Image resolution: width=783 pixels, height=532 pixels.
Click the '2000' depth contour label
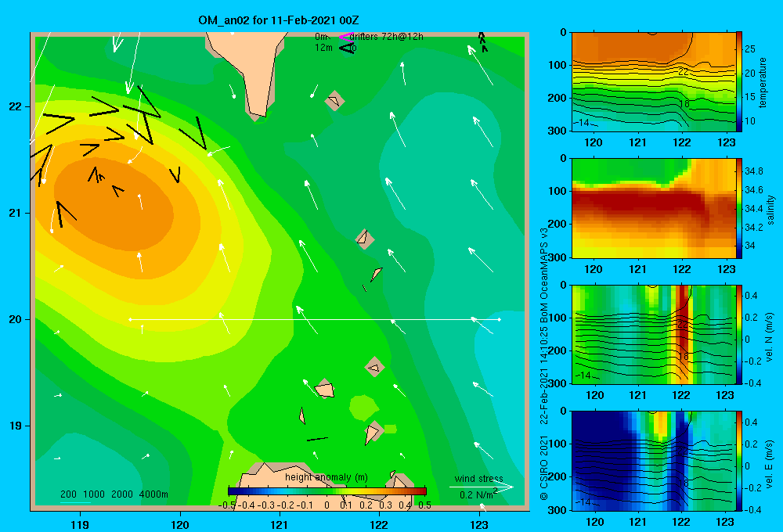tap(122, 494)
